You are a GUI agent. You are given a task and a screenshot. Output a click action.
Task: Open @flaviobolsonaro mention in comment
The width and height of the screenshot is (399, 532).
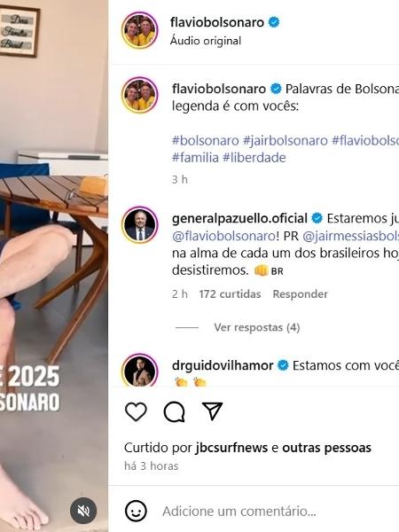coord(224,236)
